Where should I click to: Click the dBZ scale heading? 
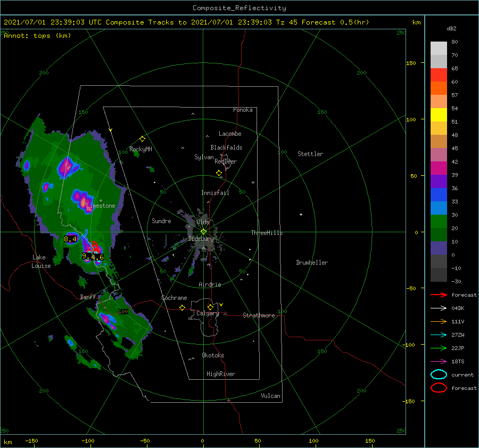pos(451,28)
